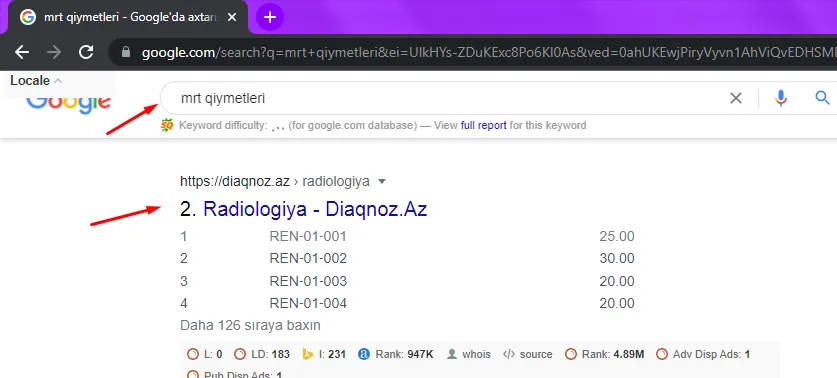Click the keyword difficulty extension icon
Image resolution: width=837 pixels, height=378 pixels.
click(x=167, y=125)
